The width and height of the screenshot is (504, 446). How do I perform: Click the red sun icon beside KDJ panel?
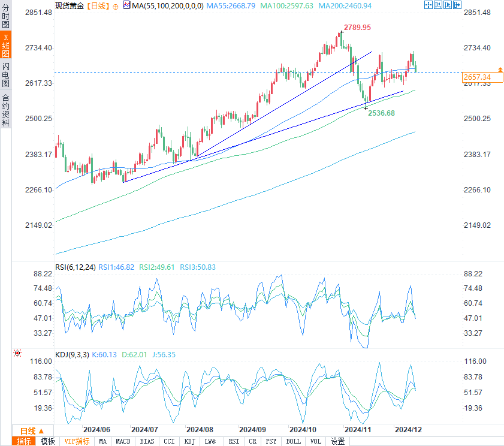coord(17,353)
